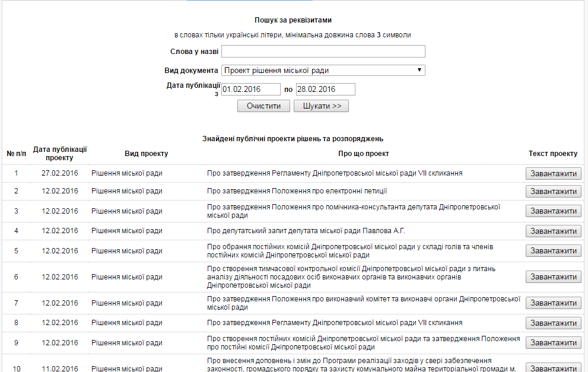Click the 'Вид проекту' column header
Screen dimensions: 588x372
click(146, 154)
